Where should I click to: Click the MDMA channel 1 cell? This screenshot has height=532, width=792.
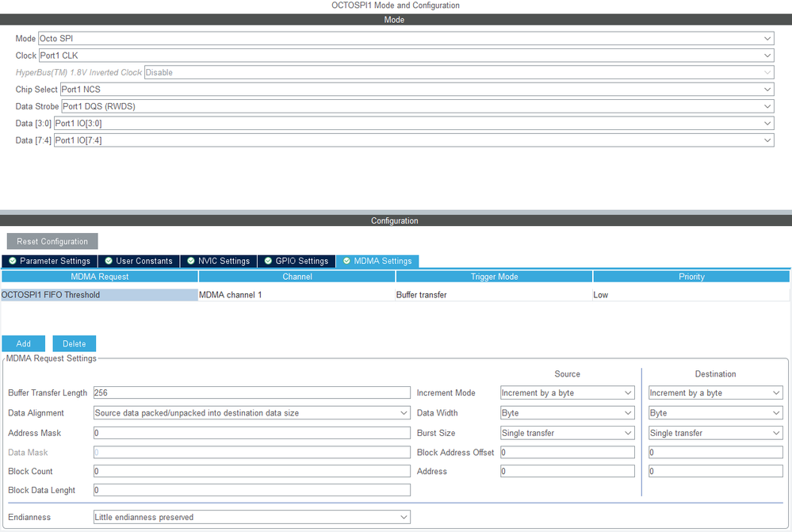coord(297,295)
